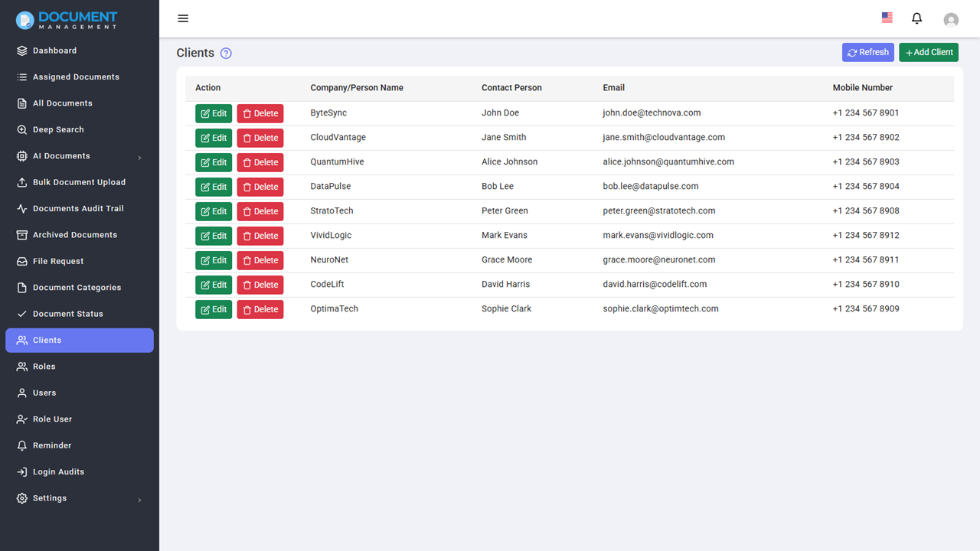Add a new client
The width and height of the screenshot is (980, 551).
pos(929,52)
